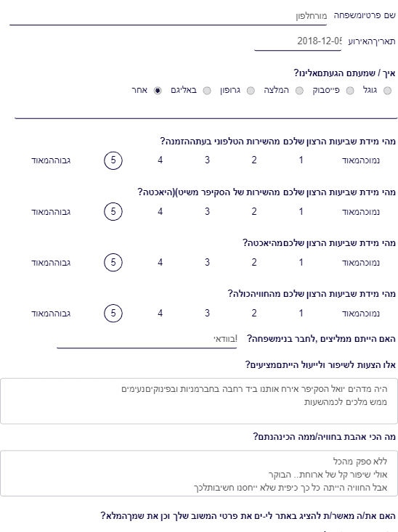This screenshot has height=532, width=398.
Task: Click the recommendation field containing בוודאי
Action: click(x=147, y=339)
